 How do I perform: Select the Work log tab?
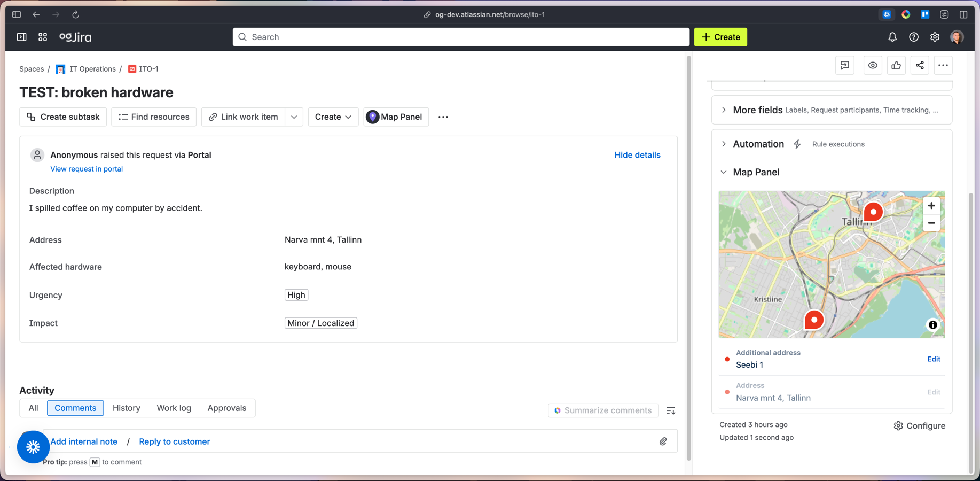coord(174,408)
